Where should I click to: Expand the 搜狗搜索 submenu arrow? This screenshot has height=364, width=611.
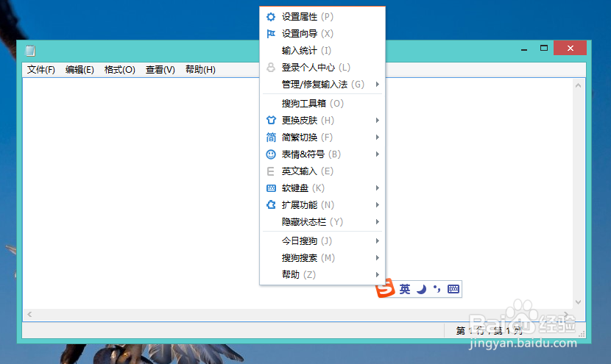(x=377, y=257)
